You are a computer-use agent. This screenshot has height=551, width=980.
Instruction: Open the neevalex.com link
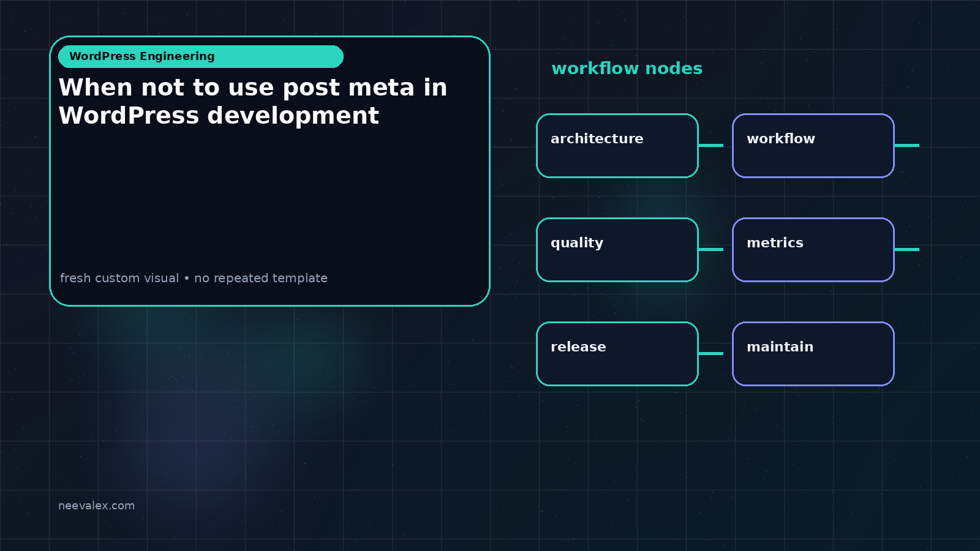tap(96, 506)
